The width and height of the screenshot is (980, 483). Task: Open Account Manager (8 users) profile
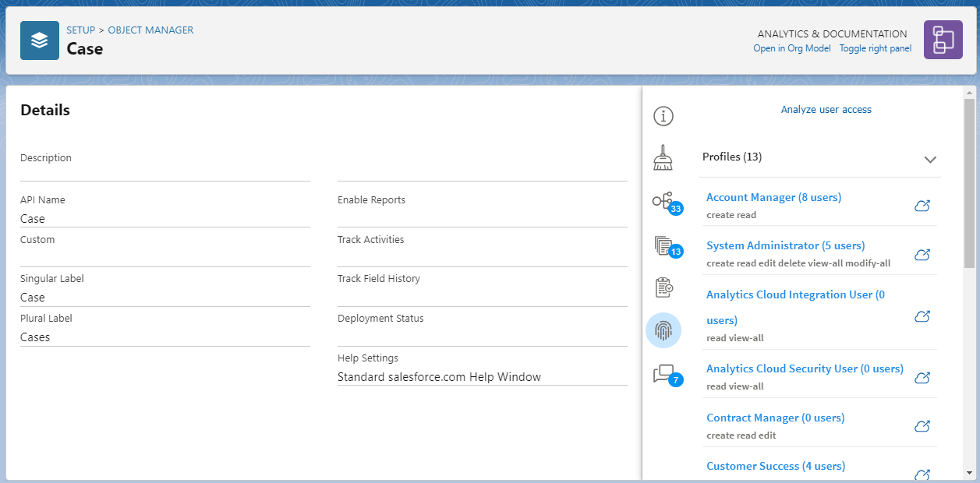click(773, 197)
